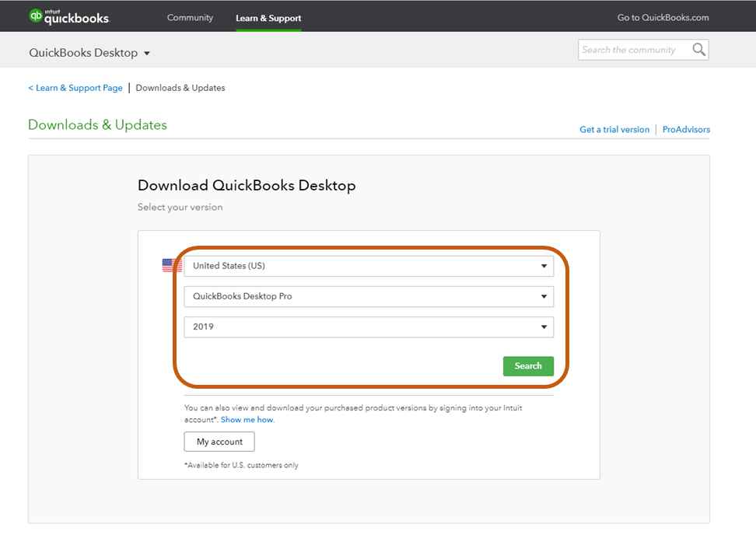
Task: Open the QuickBooks Desktop Pro product dropdown
Action: tap(369, 296)
